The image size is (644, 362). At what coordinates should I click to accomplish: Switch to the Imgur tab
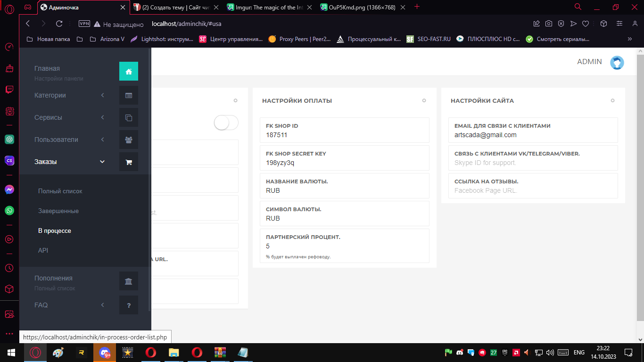[x=270, y=7]
